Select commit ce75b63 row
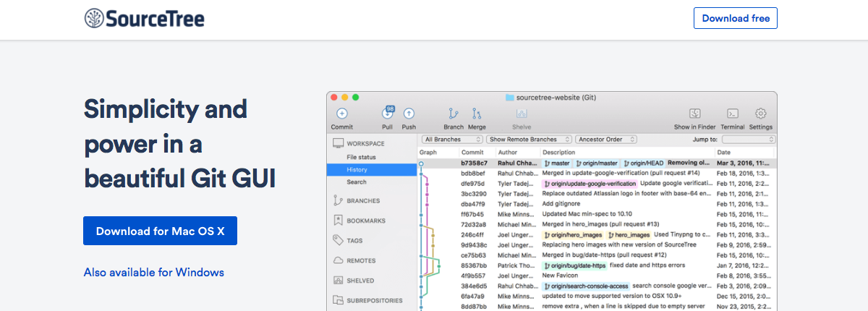The image size is (868, 311). pyautogui.click(x=597, y=255)
